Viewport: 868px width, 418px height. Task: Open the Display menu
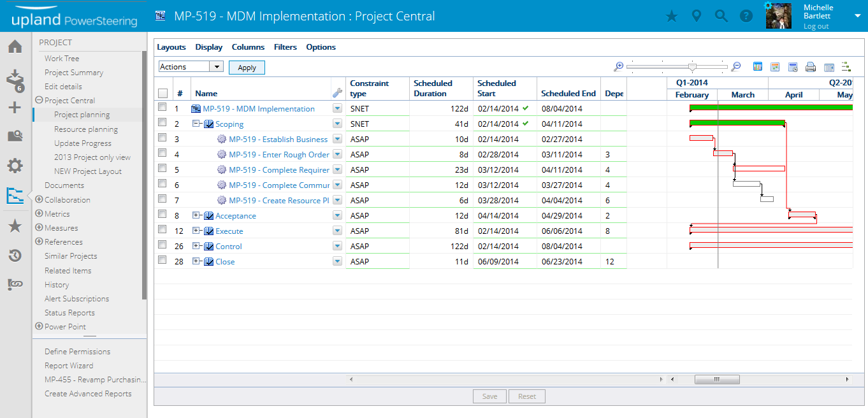(209, 47)
